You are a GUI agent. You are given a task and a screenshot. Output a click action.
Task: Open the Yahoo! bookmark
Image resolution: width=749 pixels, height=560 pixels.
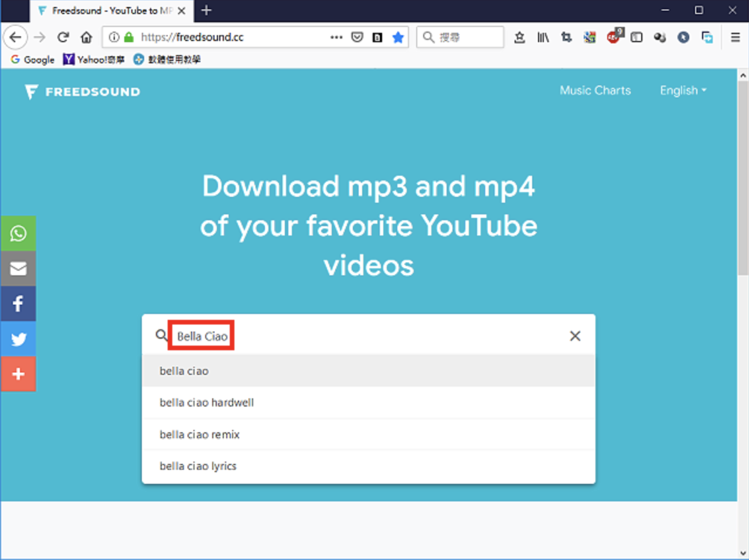tap(94, 59)
